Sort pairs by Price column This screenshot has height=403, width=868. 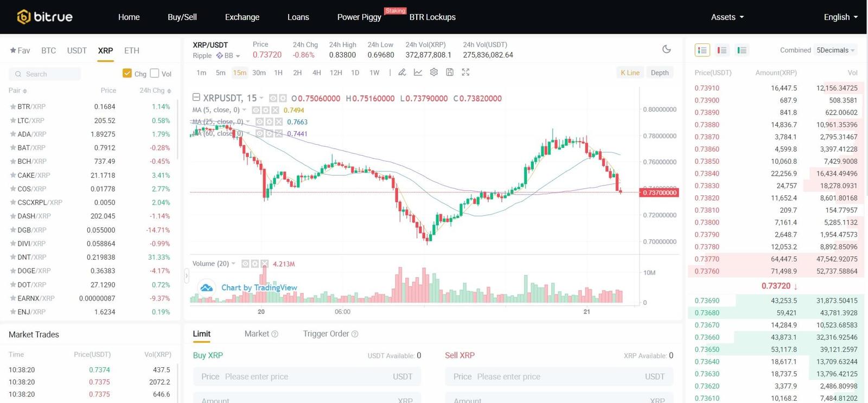[108, 91]
